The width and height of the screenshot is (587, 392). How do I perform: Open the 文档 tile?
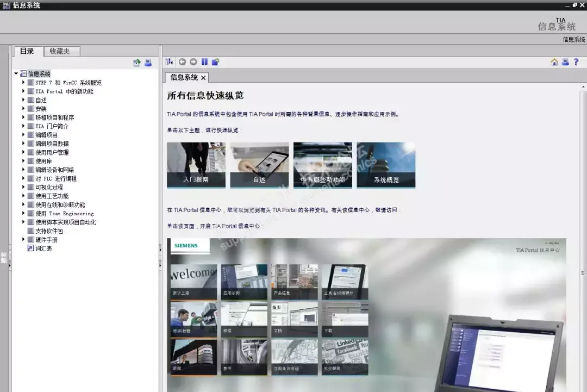pos(295,319)
